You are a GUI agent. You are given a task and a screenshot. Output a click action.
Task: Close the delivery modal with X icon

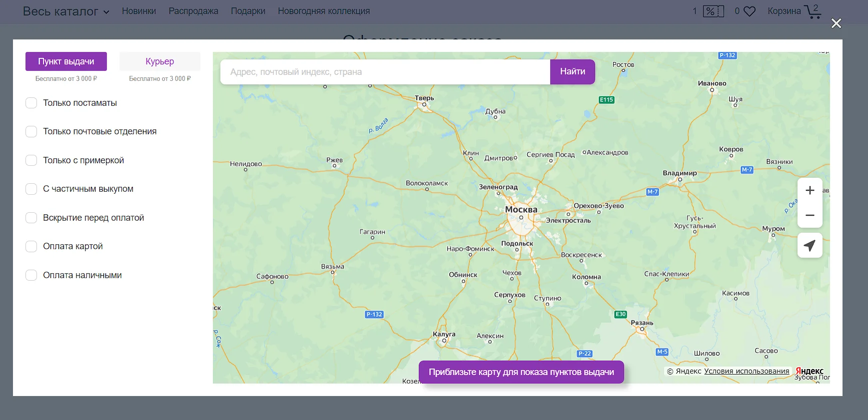point(836,23)
